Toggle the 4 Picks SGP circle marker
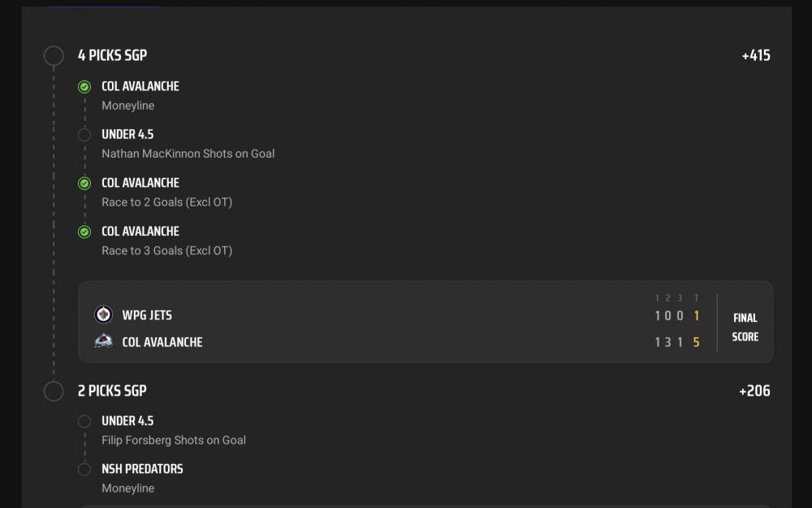The height and width of the screenshot is (508, 812). click(x=54, y=55)
